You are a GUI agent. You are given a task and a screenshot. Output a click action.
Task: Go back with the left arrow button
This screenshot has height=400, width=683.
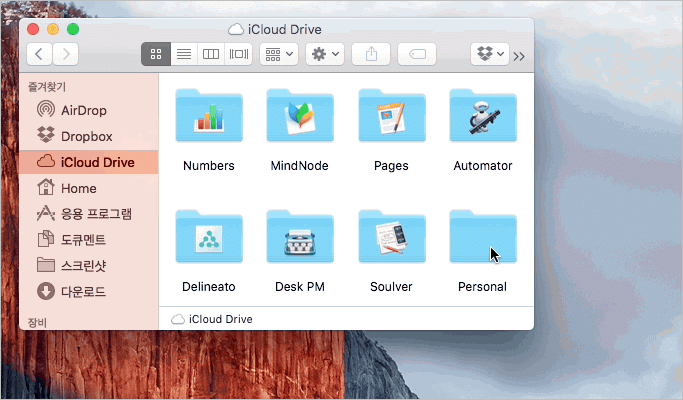(39, 54)
